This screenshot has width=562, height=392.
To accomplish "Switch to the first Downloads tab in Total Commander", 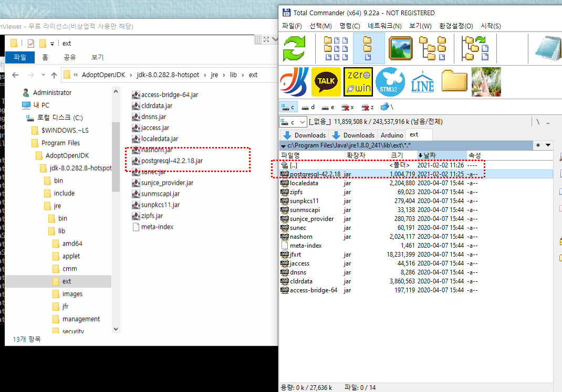I will click(x=304, y=135).
